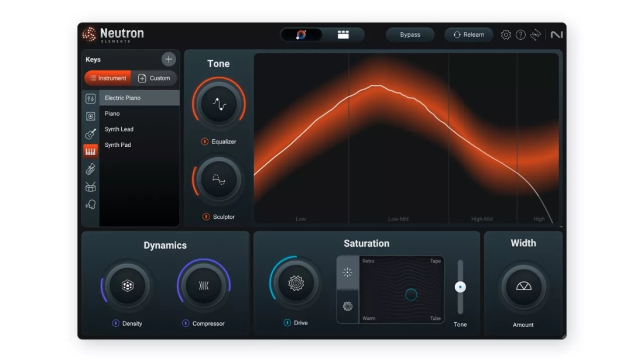
Task: Select the Keys instrument category icon
Action: (91, 150)
